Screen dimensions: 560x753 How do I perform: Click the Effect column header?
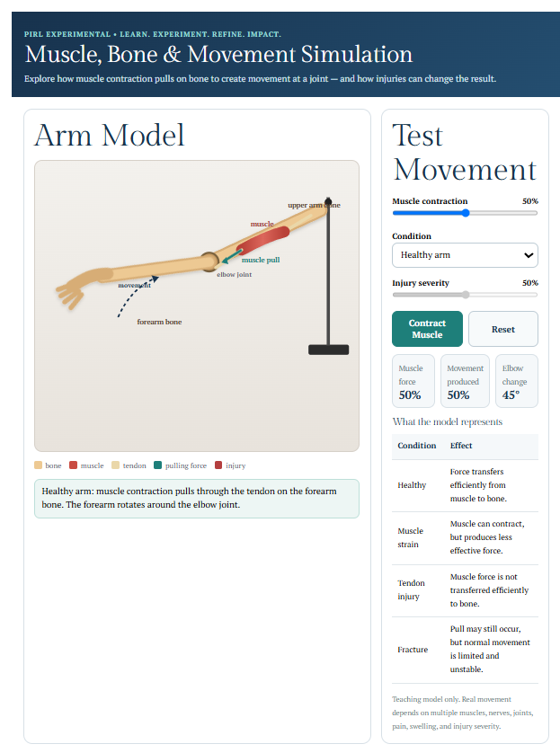[x=461, y=446]
